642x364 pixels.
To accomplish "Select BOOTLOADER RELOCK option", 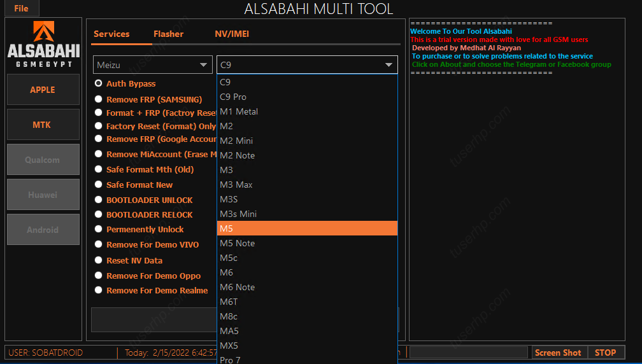I will point(144,214).
